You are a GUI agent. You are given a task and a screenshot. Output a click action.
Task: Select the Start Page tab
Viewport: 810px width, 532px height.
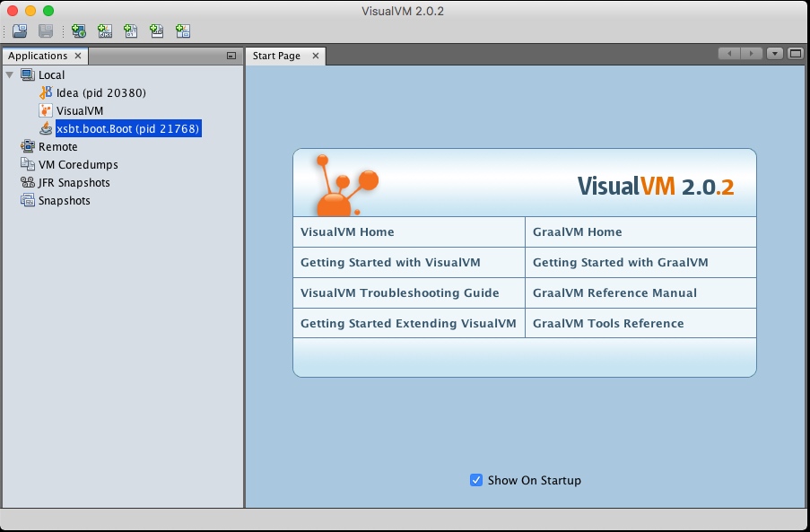point(276,56)
